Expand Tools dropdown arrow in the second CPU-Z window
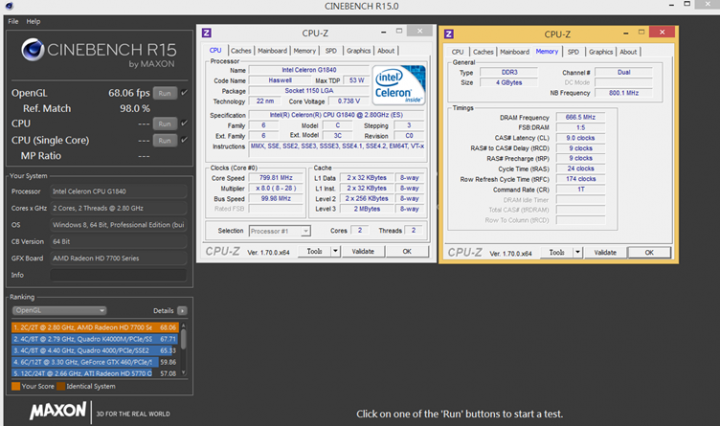The image size is (720, 426). tap(578, 252)
